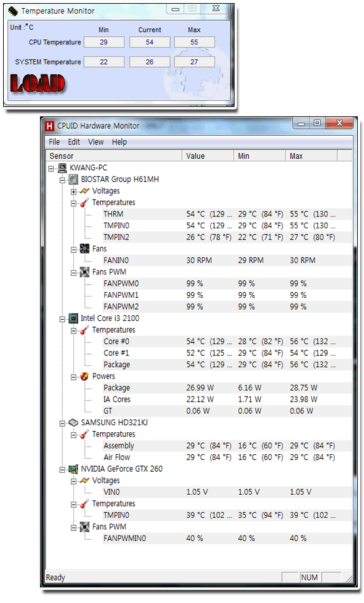This screenshot has width=364, height=603.
Task: Click the Value column header
Action: (x=208, y=156)
